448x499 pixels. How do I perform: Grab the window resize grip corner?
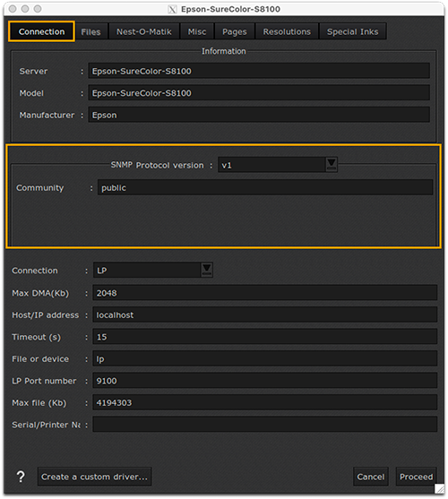(x=439, y=488)
